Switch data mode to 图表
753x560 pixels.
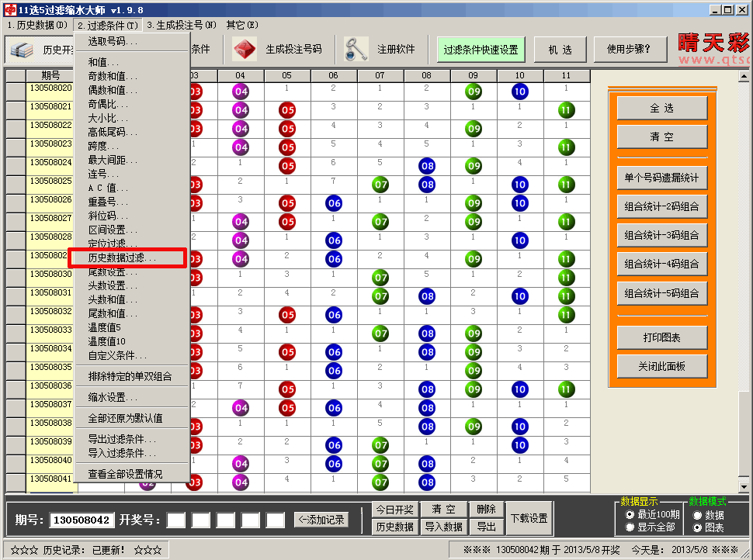click(x=708, y=528)
